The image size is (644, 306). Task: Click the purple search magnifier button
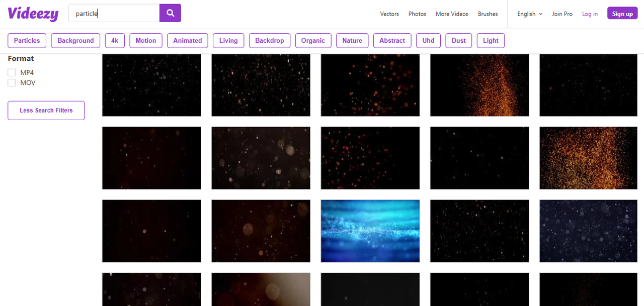170,13
